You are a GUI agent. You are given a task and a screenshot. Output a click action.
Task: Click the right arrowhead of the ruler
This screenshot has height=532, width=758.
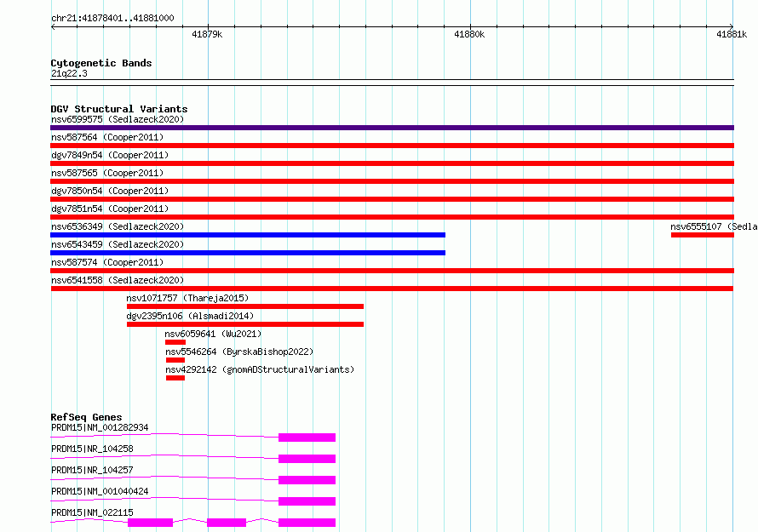pyautogui.click(x=732, y=26)
